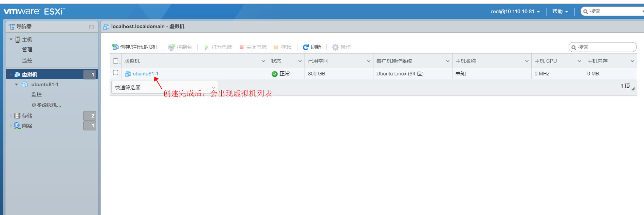The image size is (644, 215).
Task: Click the ubuntu81-1 row VM icon in table
Action: click(x=128, y=74)
